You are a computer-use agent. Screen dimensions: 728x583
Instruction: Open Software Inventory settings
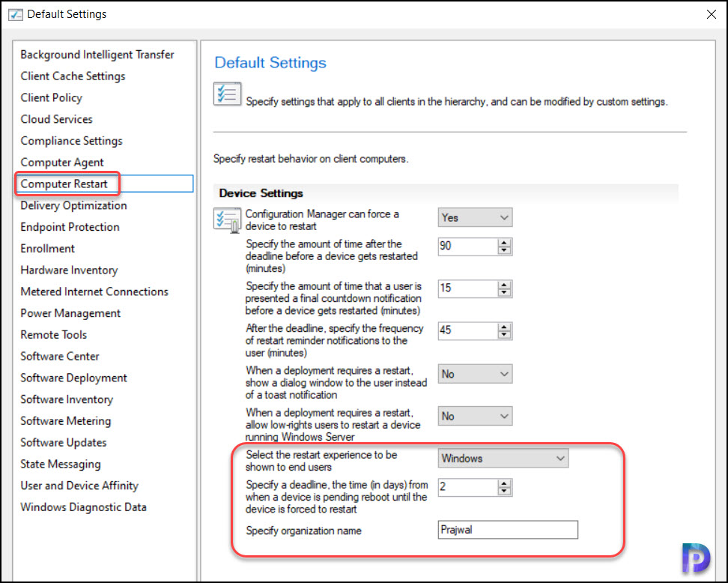[67, 399]
